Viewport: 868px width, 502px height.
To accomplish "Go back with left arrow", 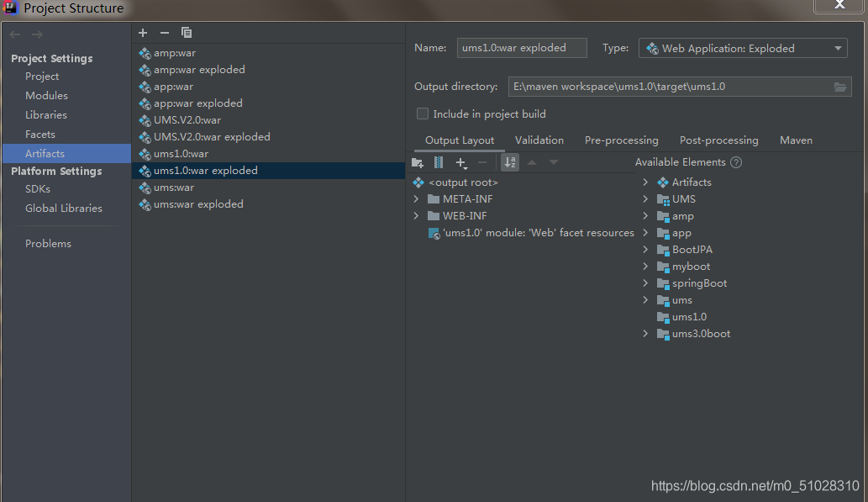I will point(15,34).
